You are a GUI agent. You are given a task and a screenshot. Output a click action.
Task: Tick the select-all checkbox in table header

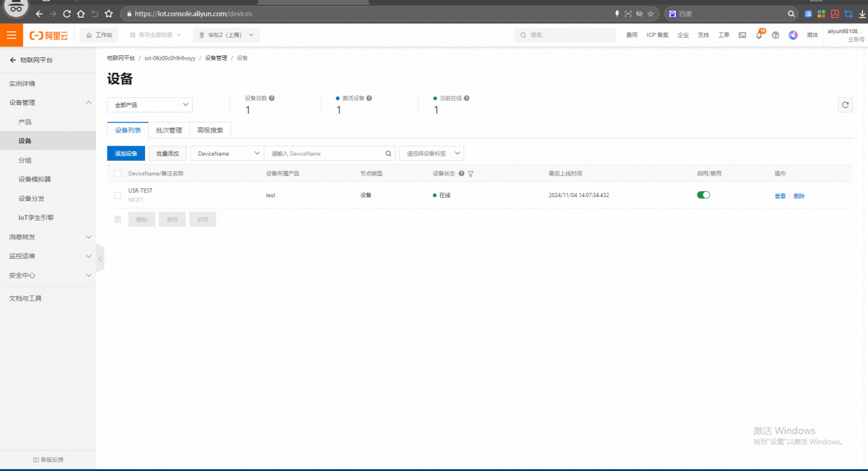[x=117, y=174]
